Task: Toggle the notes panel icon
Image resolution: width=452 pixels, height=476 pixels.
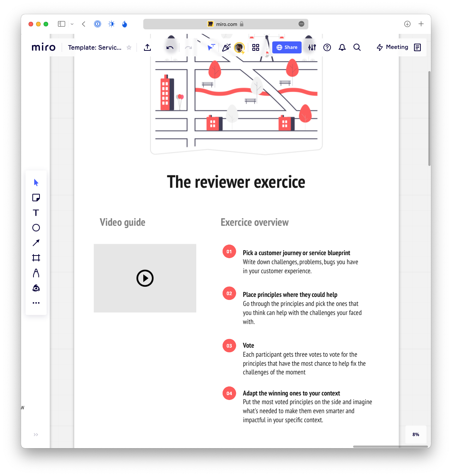Action: 417,47
